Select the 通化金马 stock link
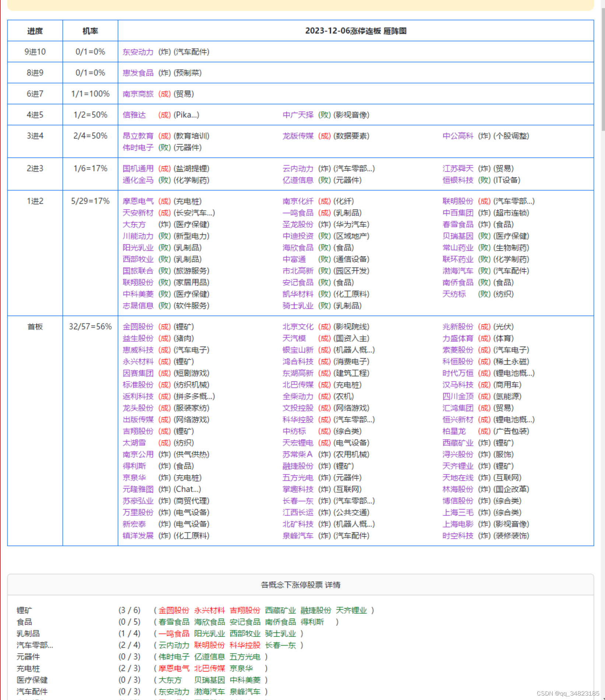This screenshot has height=700, width=605. 138,180
